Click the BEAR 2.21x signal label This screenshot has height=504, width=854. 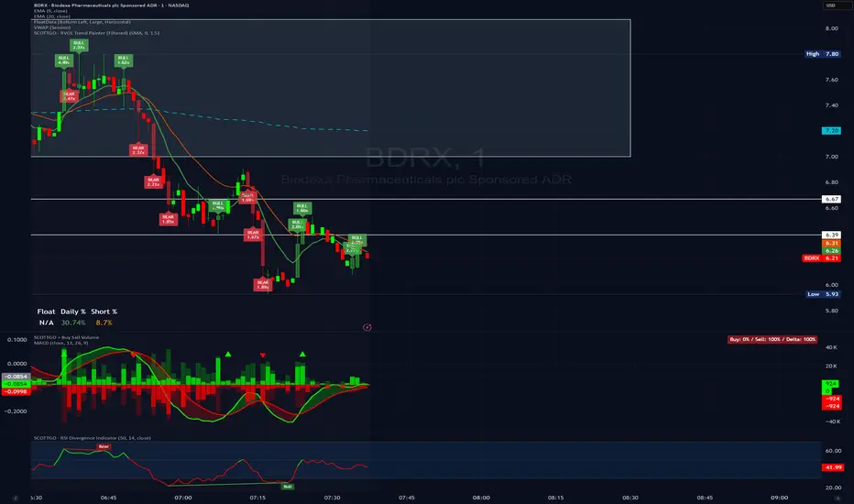tap(154, 182)
